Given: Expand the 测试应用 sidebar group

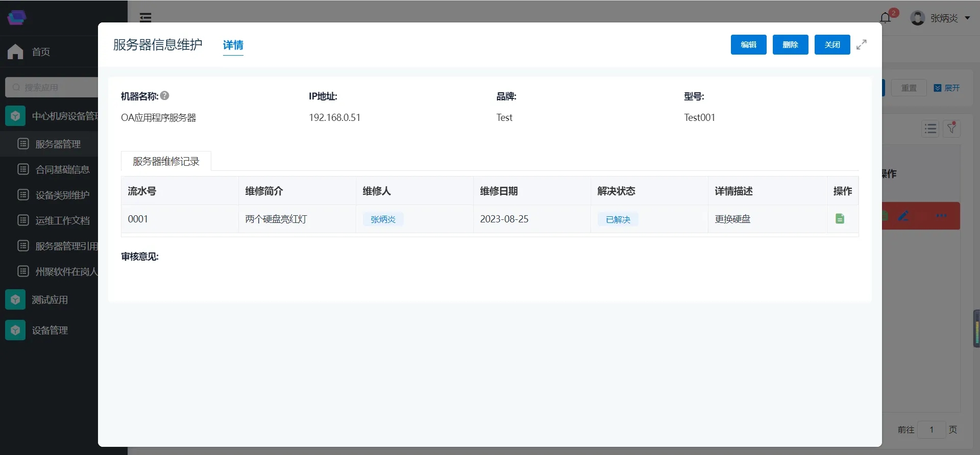Looking at the screenshot, I should (50, 300).
